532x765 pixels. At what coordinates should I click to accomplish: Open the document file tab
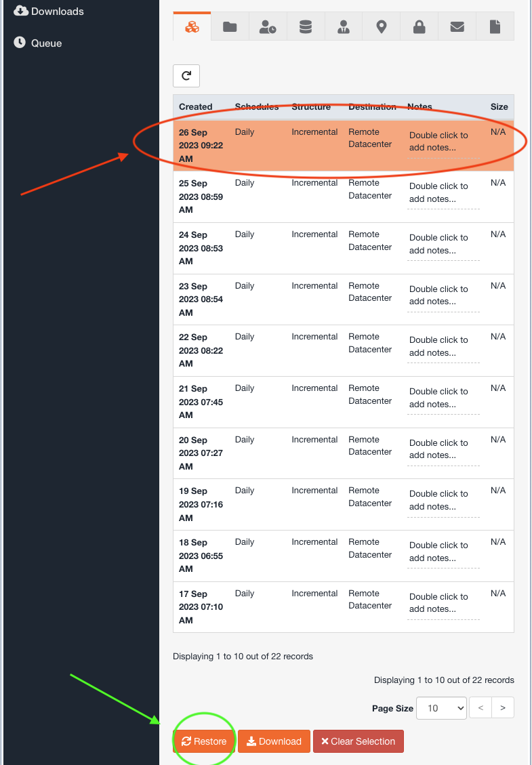[x=495, y=26]
